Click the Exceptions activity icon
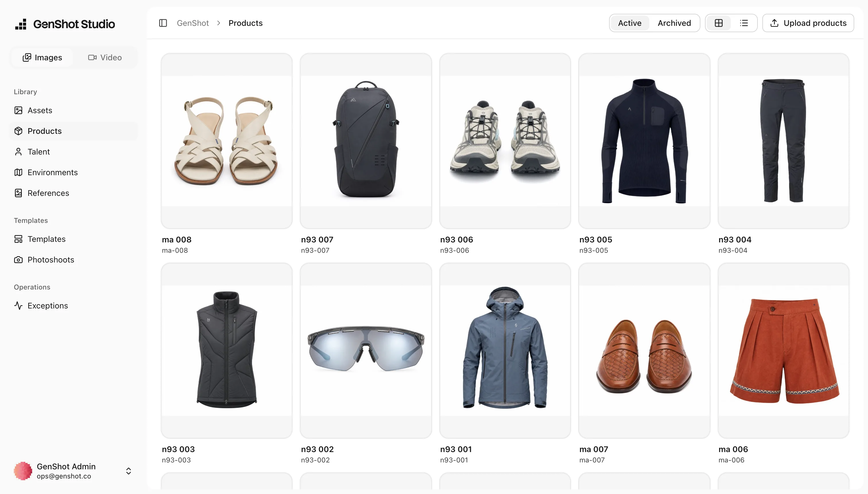Viewport: 868px width, 494px height. point(18,306)
